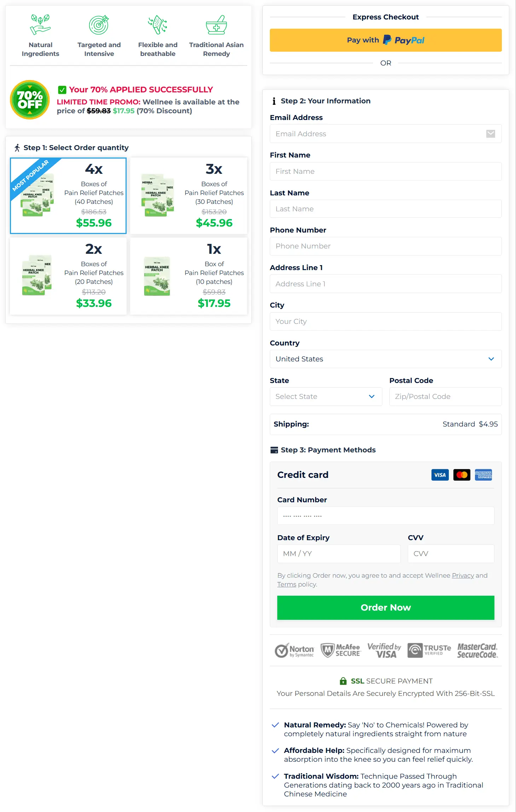Focus the MM / YY expiry field
Screen dimensions: 516x812
[x=339, y=554]
